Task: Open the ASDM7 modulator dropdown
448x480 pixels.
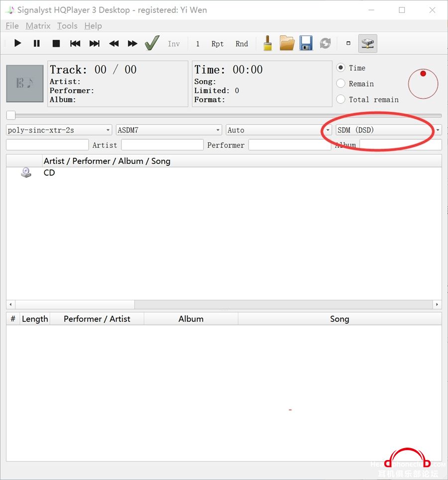Action: [x=169, y=130]
